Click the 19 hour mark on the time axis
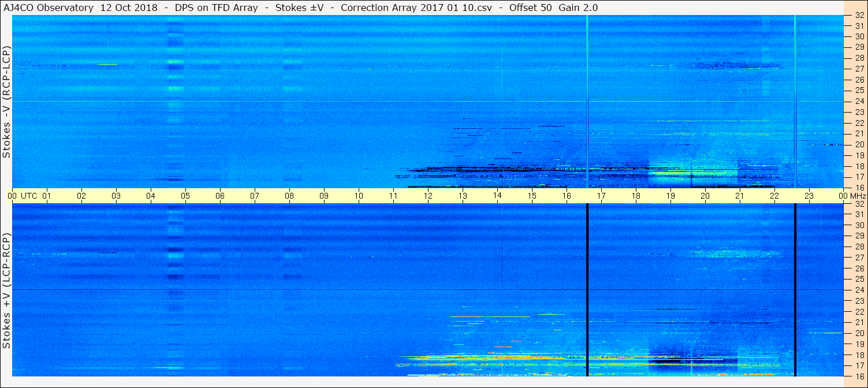The height and width of the screenshot is (388, 868). pos(670,196)
